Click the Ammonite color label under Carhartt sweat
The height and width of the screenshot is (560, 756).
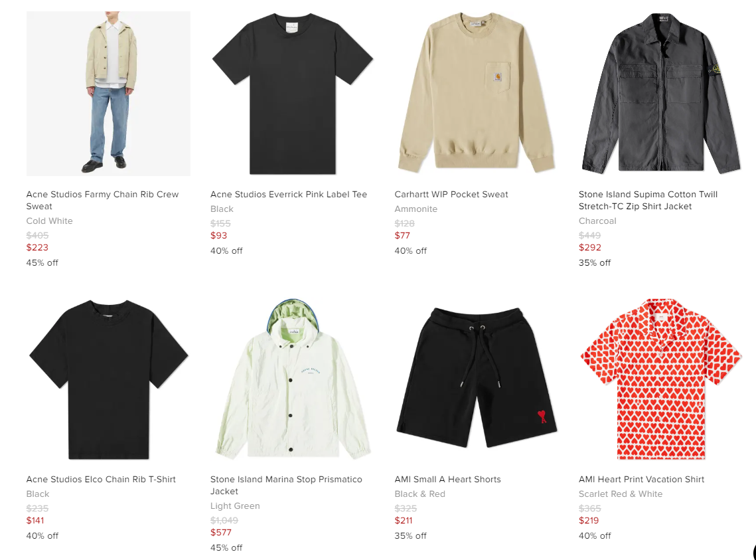point(416,209)
